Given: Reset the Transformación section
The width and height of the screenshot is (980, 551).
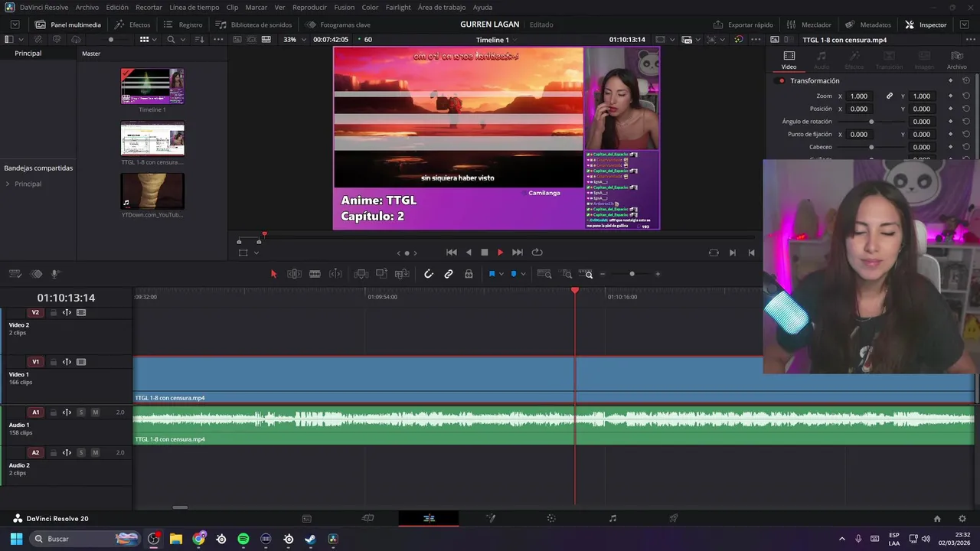Looking at the screenshot, I should click(966, 80).
